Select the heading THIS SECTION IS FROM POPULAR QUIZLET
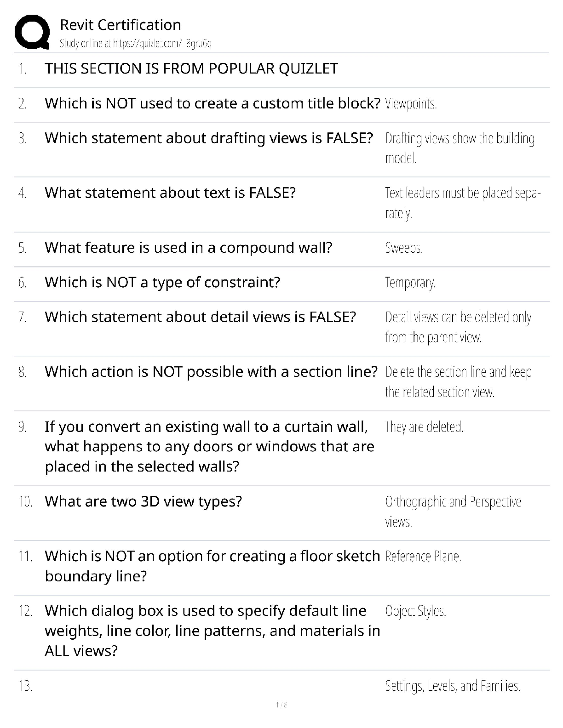 pyautogui.click(x=191, y=68)
